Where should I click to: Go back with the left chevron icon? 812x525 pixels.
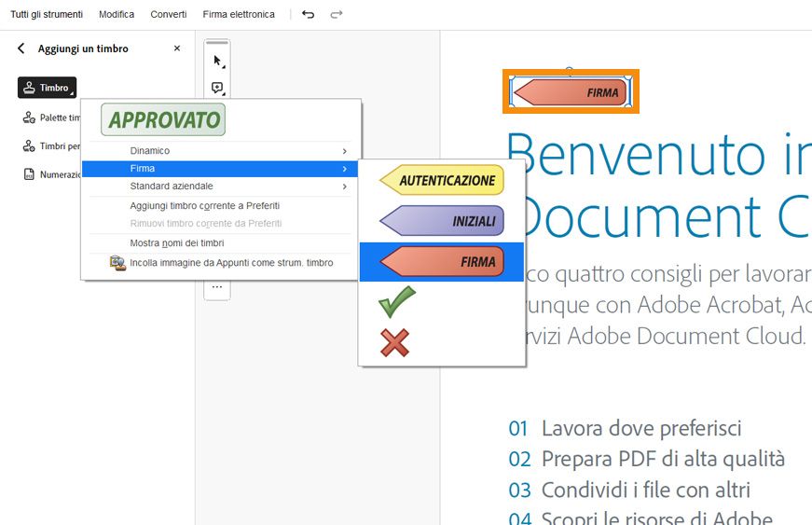point(21,48)
